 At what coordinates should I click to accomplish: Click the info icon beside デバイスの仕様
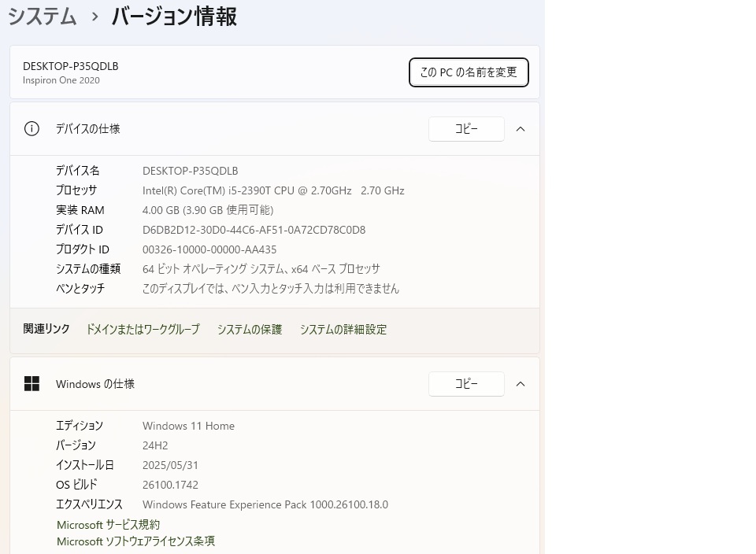coord(31,128)
